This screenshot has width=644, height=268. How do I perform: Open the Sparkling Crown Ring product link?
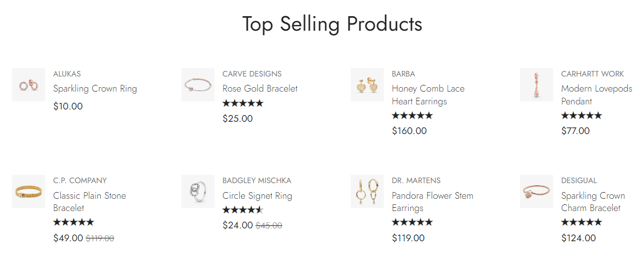pos(95,89)
